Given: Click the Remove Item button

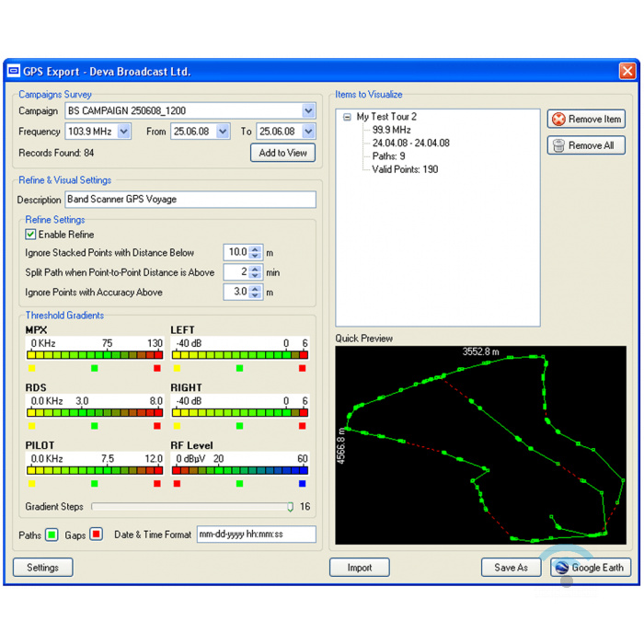Looking at the screenshot, I should (586, 119).
